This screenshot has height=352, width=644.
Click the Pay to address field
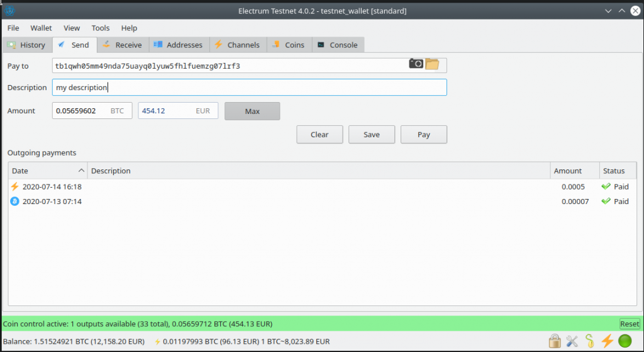pyautogui.click(x=249, y=65)
